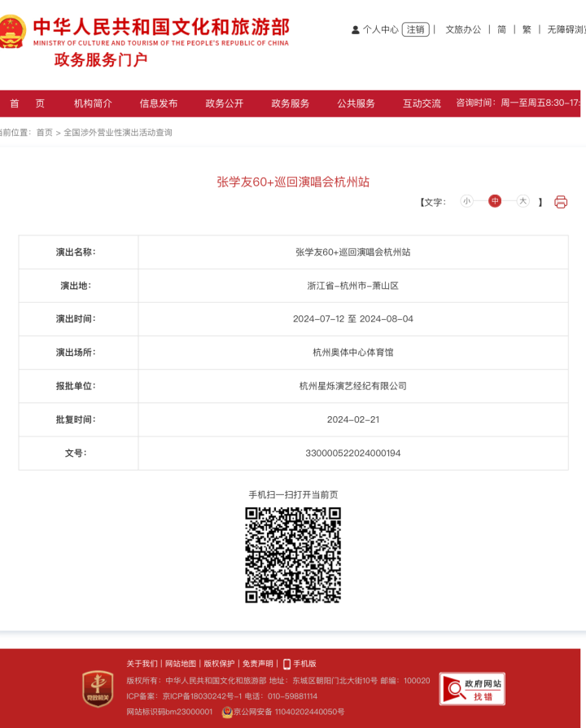Click the 中华人民共和国文化和旅游部 site title
The image size is (586, 728).
click(161, 27)
